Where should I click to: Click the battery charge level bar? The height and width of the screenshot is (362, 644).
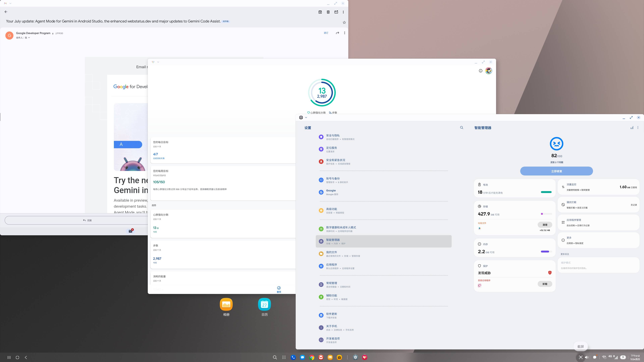(546, 192)
